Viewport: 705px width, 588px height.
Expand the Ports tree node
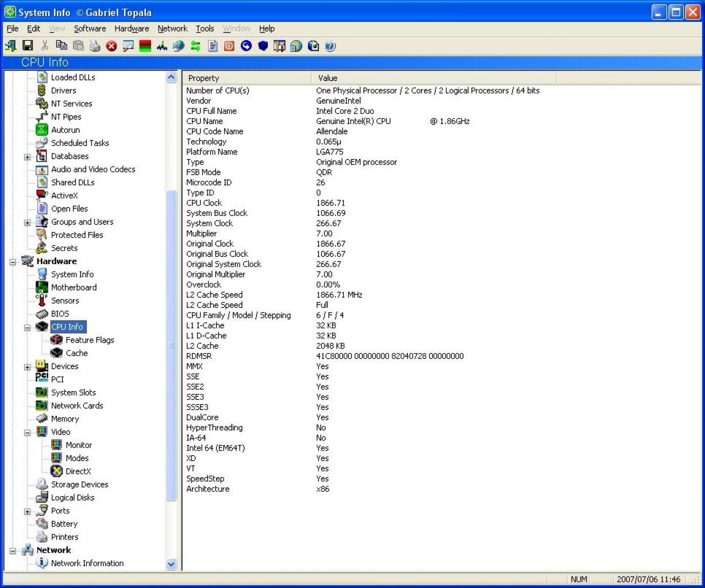27,511
